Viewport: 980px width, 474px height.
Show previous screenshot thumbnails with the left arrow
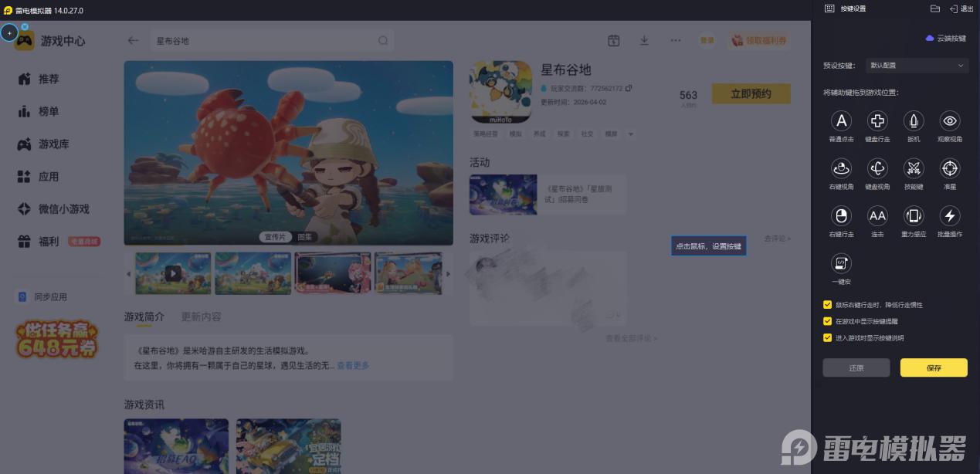click(x=129, y=274)
